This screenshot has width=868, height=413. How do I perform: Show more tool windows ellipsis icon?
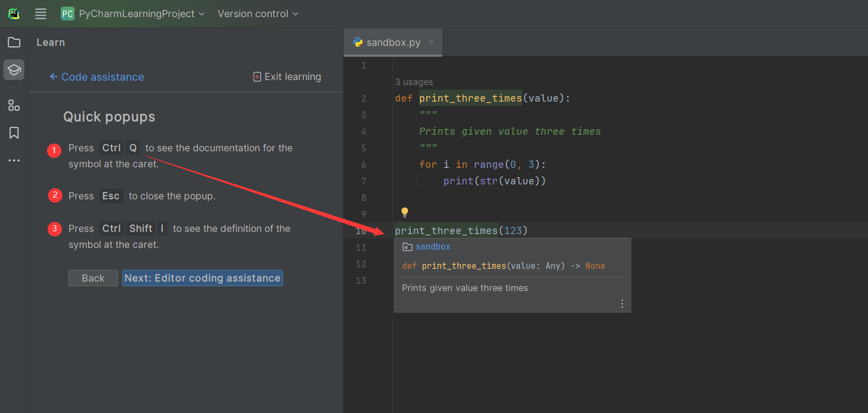14,160
